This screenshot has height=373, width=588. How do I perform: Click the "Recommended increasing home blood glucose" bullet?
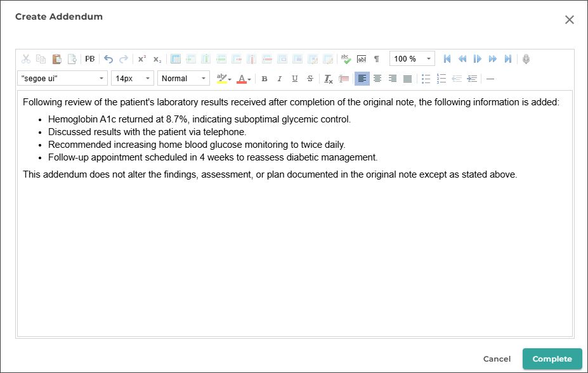[x=197, y=145]
